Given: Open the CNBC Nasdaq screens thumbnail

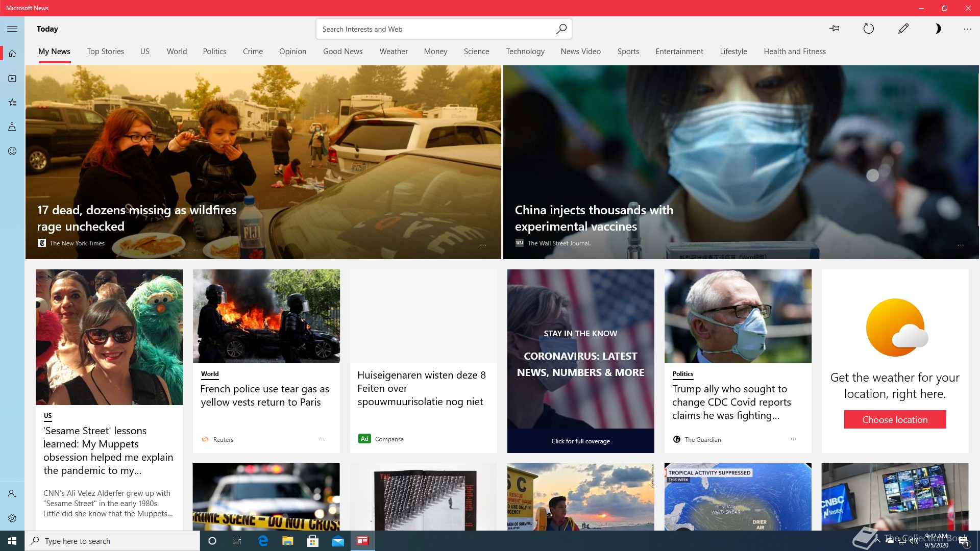Looking at the screenshot, I should (x=895, y=497).
